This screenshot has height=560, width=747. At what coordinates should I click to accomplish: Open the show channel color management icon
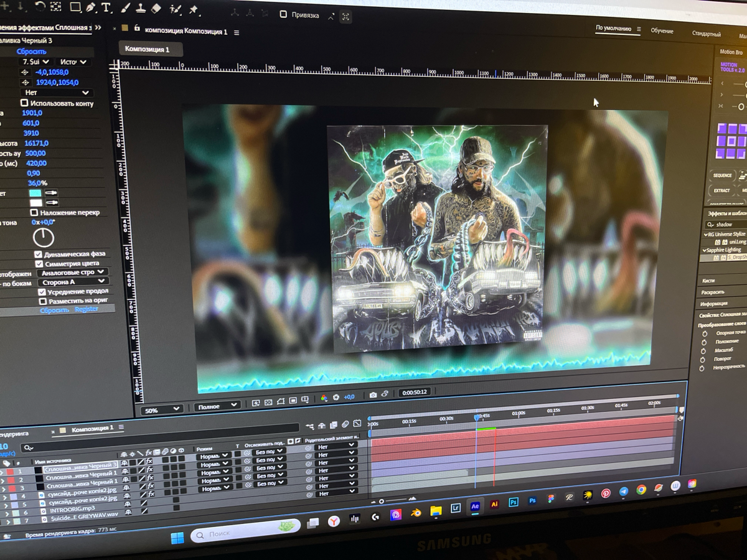(324, 397)
